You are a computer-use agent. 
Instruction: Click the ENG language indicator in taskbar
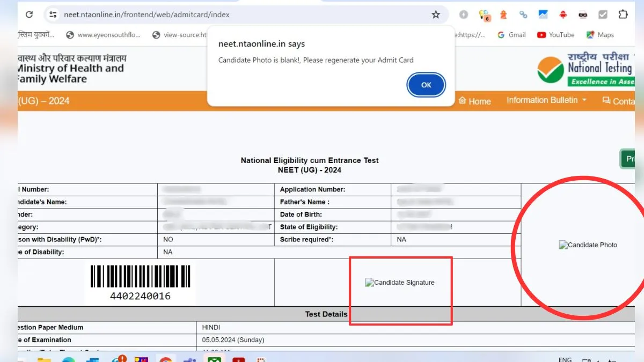pyautogui.click(x=565, y=359)
